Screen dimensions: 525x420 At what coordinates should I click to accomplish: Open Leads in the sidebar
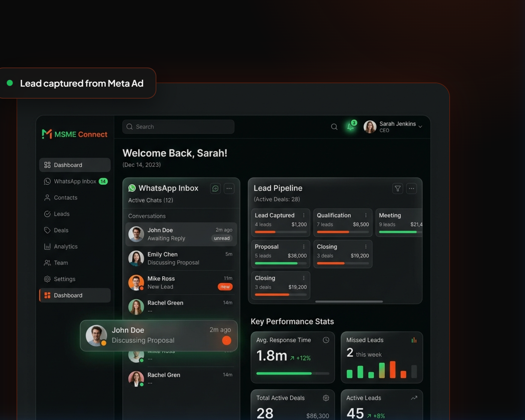pyautogui.click(x=75, y=214)
